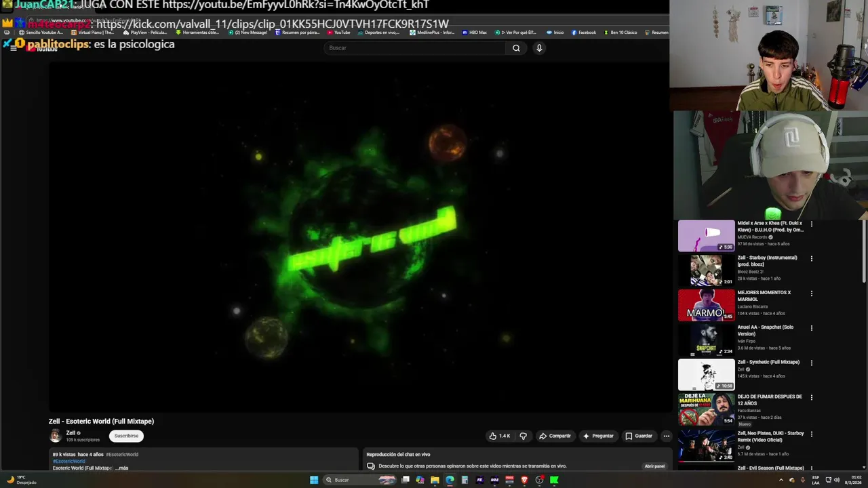The width and height of the screenshot is (868, 488).
Task: Open Dejo de Fumar video thumbnail
Action: point(706,409)
